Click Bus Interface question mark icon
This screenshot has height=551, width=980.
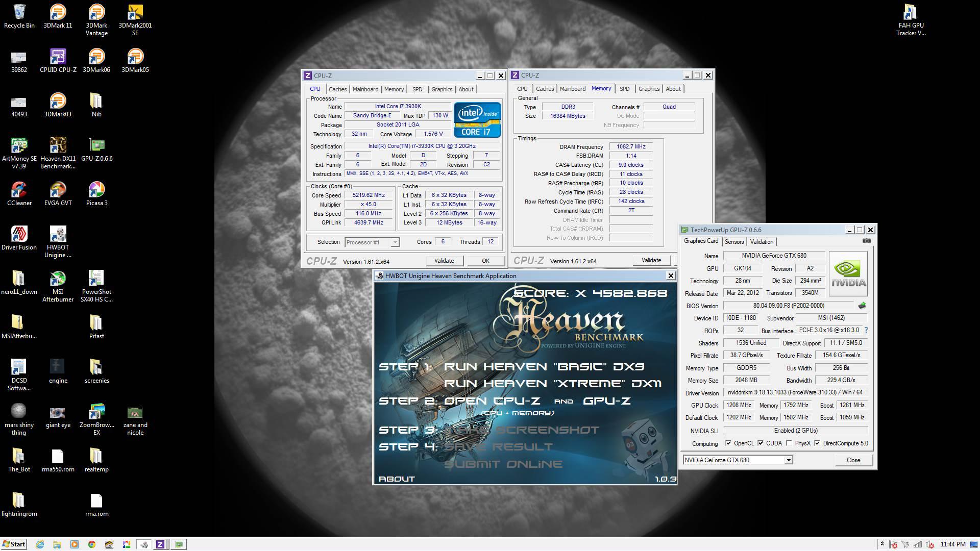coord(866,330)
